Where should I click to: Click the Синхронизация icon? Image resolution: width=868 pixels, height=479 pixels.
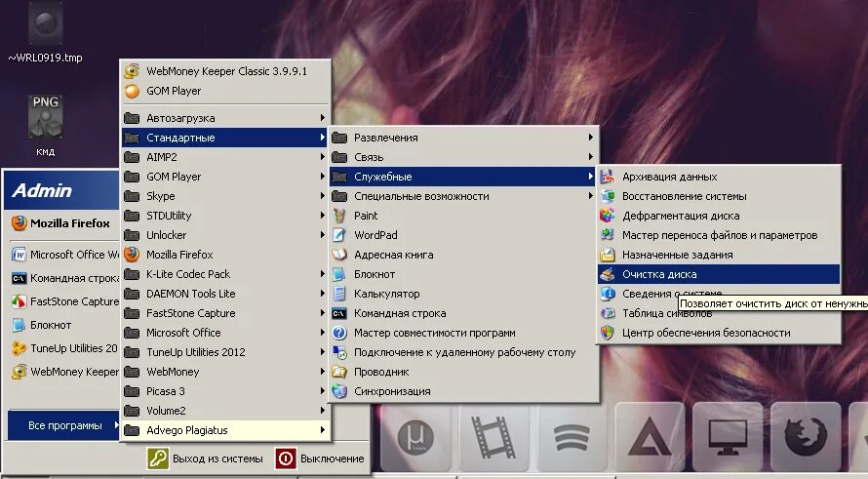point(339,391)
